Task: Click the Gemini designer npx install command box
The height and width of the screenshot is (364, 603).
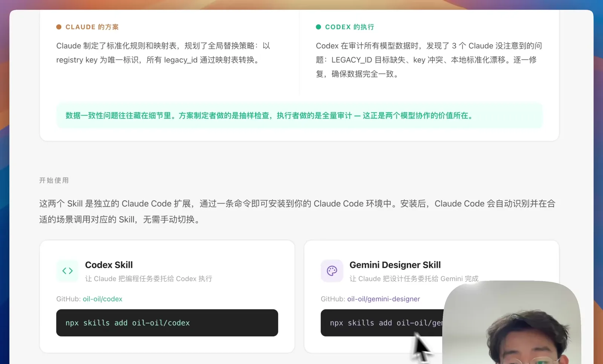Action: [x=382, y=323]
